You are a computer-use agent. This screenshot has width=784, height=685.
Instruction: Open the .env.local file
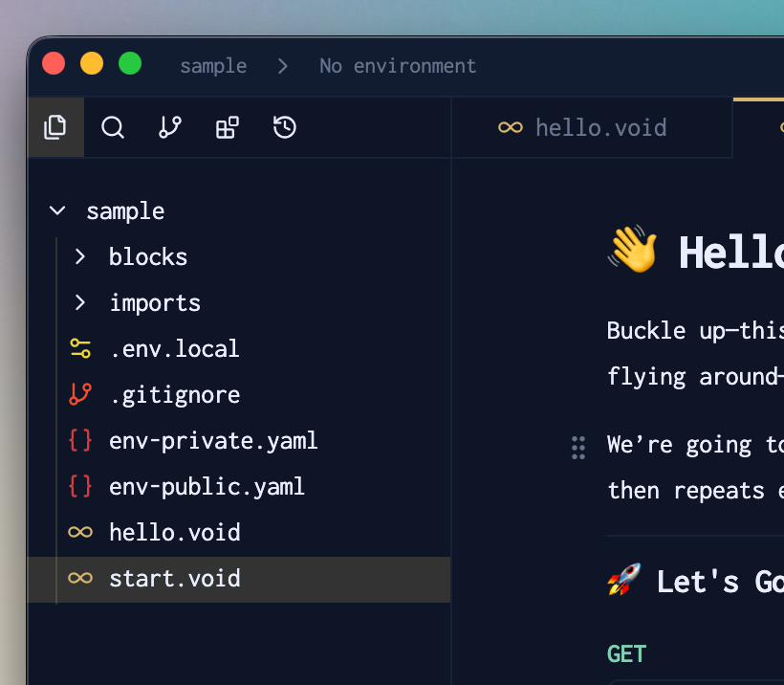point(174,349)
